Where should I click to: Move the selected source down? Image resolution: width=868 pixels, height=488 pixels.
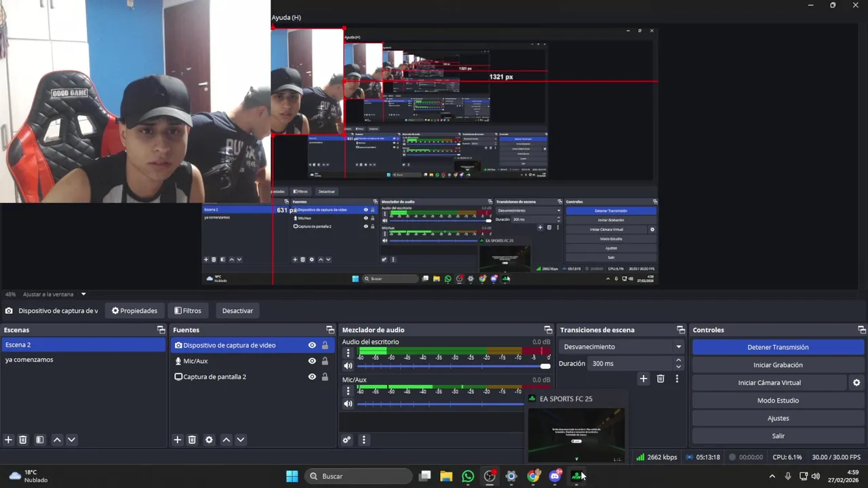tap(240, 440)
